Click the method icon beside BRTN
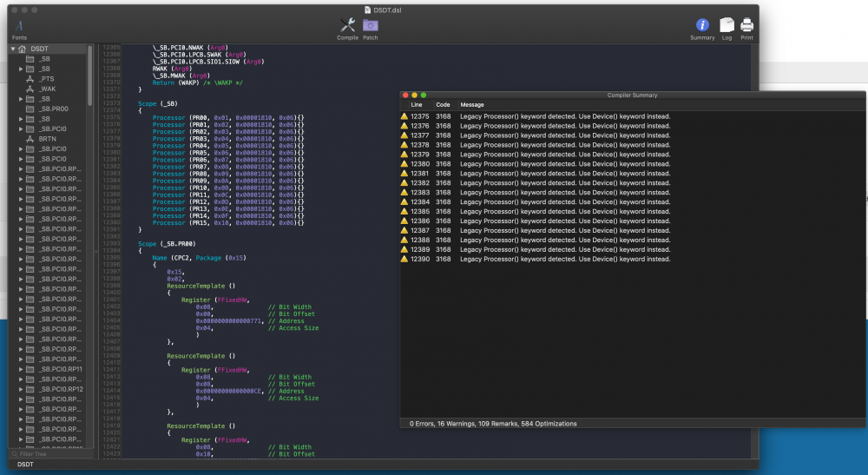Screen dimensions: 868x475 30,139
